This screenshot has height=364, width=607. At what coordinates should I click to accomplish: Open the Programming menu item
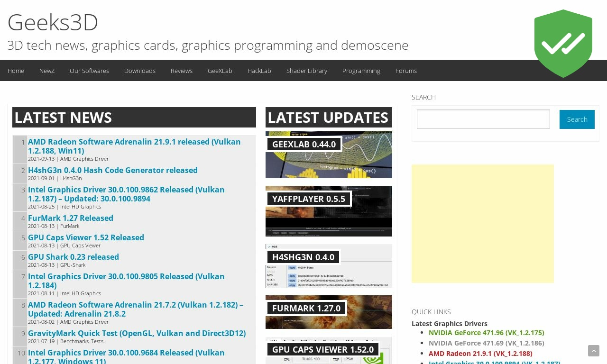point(361,71)
